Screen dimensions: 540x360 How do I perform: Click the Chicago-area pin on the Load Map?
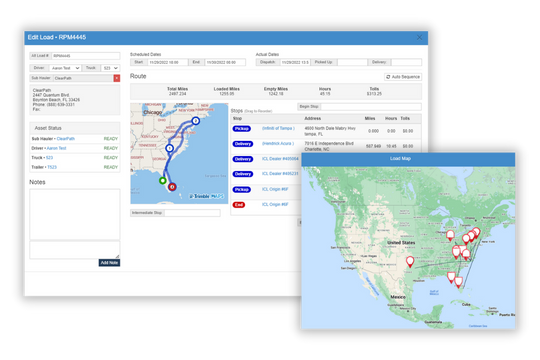450,235
